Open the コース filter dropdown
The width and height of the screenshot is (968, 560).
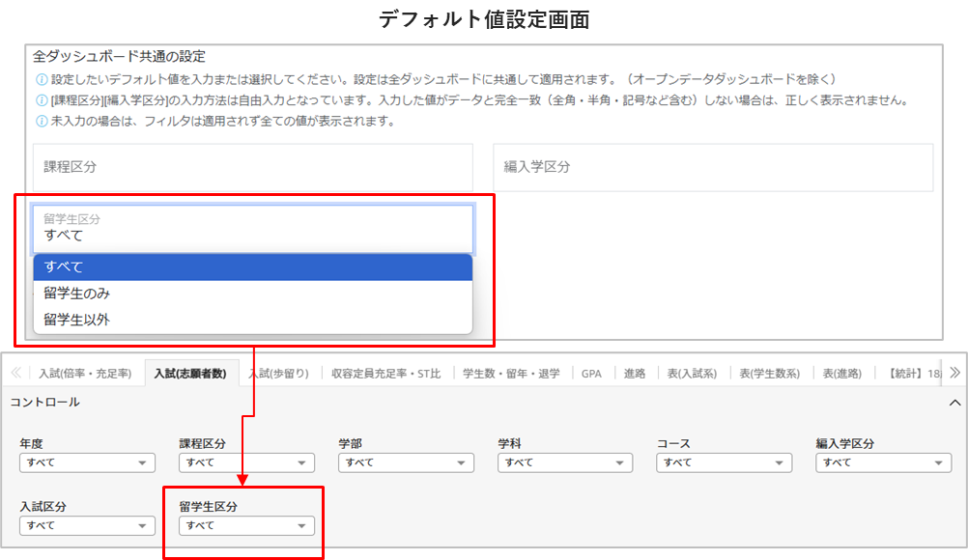724,462
